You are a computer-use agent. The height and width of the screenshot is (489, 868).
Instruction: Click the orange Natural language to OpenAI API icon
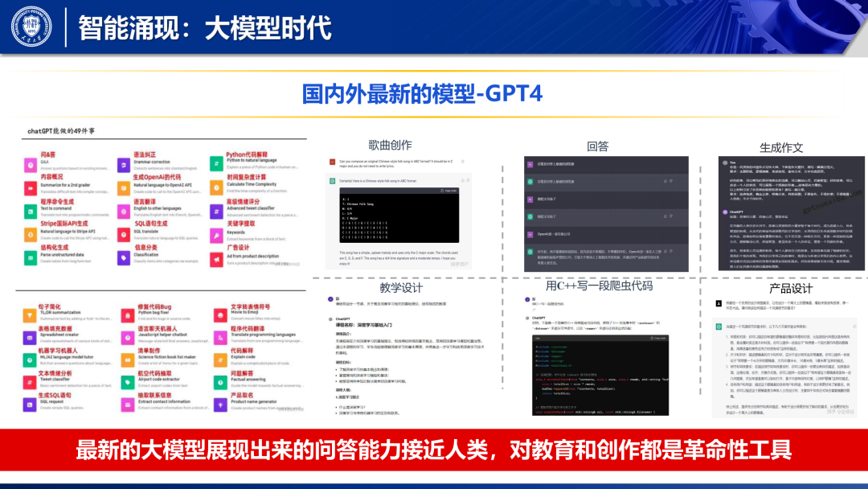(124, 188)
